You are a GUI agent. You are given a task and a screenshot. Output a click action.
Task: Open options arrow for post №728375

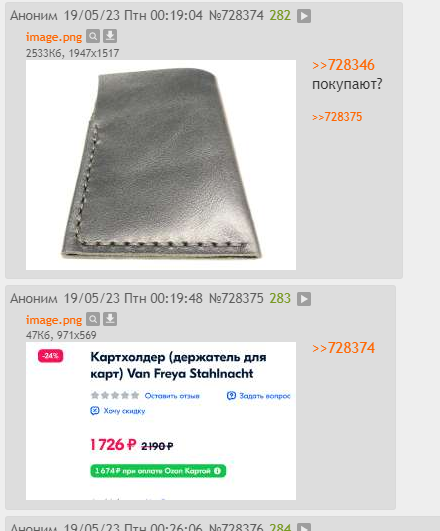pos(304,299)
